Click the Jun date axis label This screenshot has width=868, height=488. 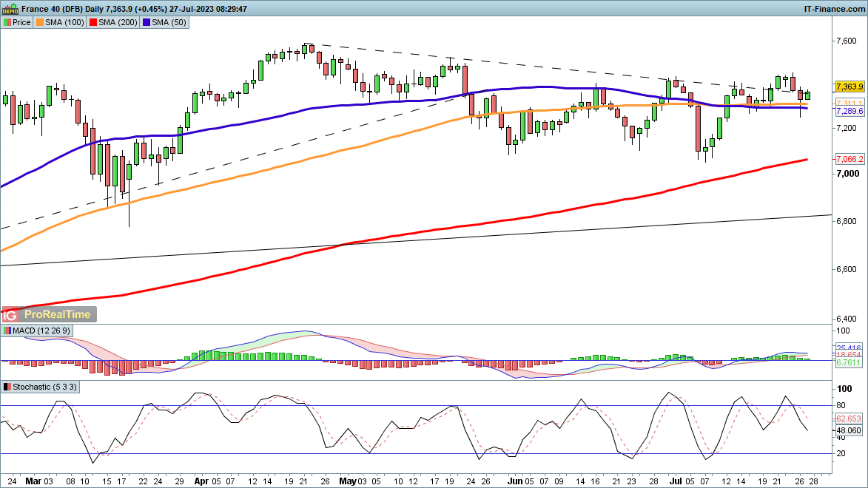pos(515,481)
